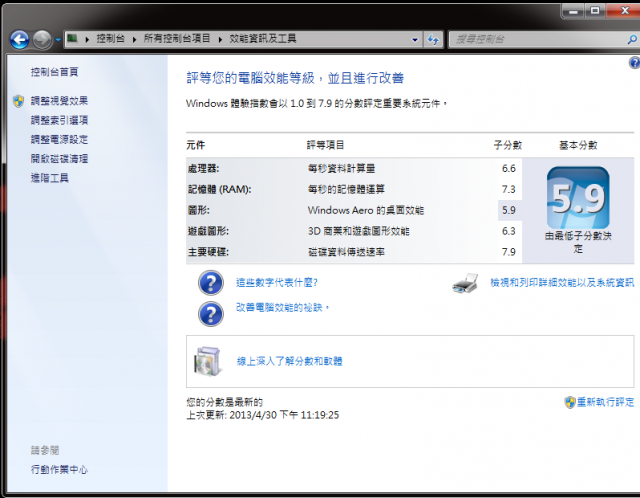Screen dimensions: 640x498
Task: Select 所有控制台項目 breadcrumb
Action: click(x=177, y=38)
